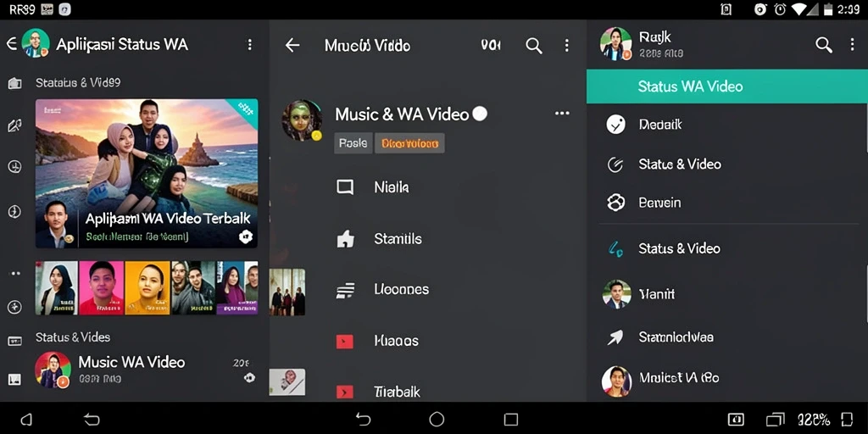Click the clock icon in left sidebar
The height and width of the screenshot is (434, 868).
[14, 167]
